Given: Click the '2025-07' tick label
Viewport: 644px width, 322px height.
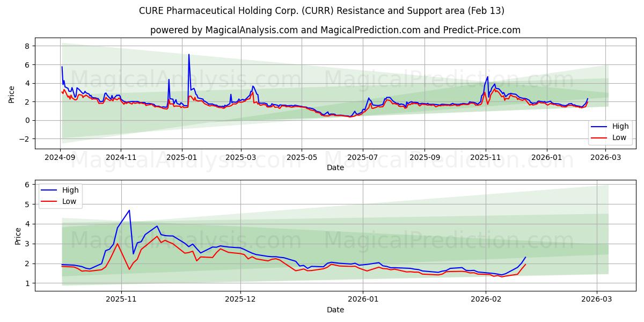Looking at the screenshot, I should click(x=363, y=157).
